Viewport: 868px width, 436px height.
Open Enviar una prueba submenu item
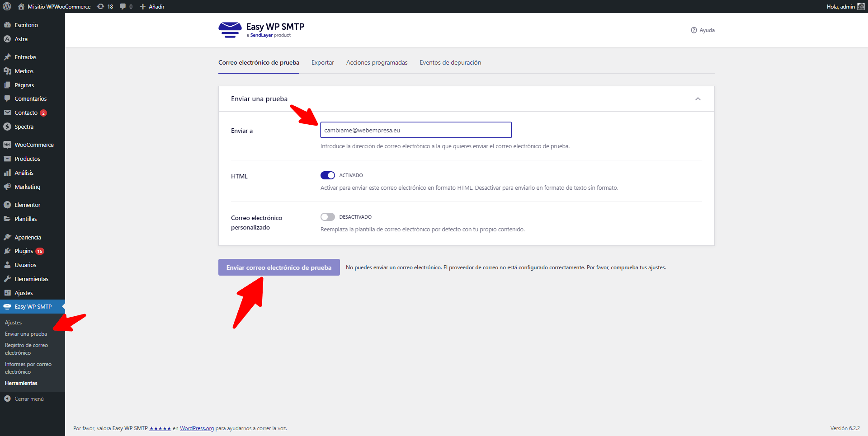pyautogui.click(x=26, y=334)
